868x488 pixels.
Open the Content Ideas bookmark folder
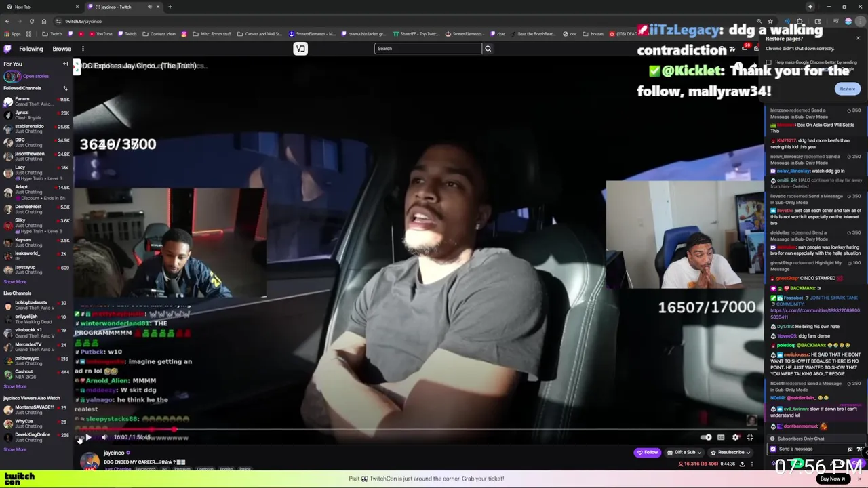coord(159,34)
